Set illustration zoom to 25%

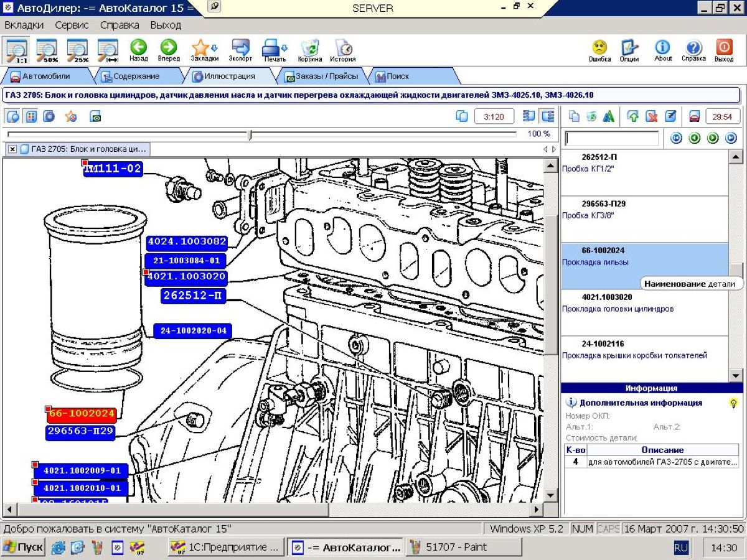(77, 50)
